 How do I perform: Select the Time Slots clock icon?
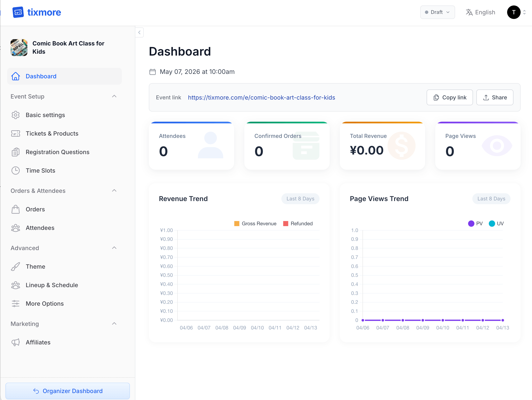tap(15, 170)
